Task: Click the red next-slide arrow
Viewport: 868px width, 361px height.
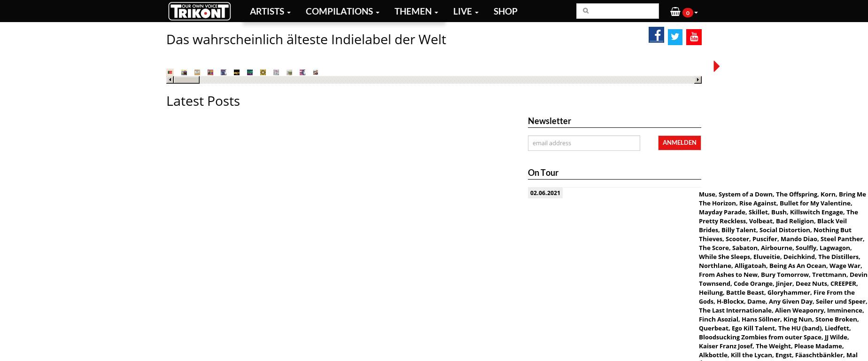Action: pyautogui.click(x=716, y=66)
